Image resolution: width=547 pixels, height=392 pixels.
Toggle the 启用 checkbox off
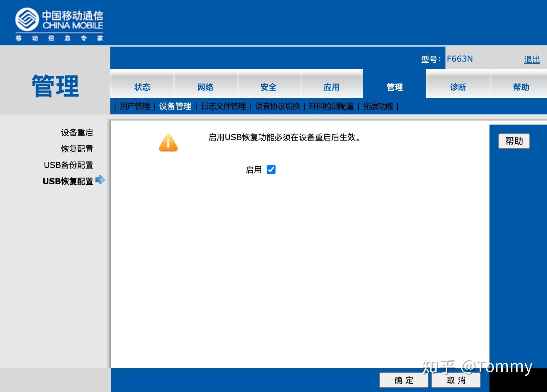point(270,169)
